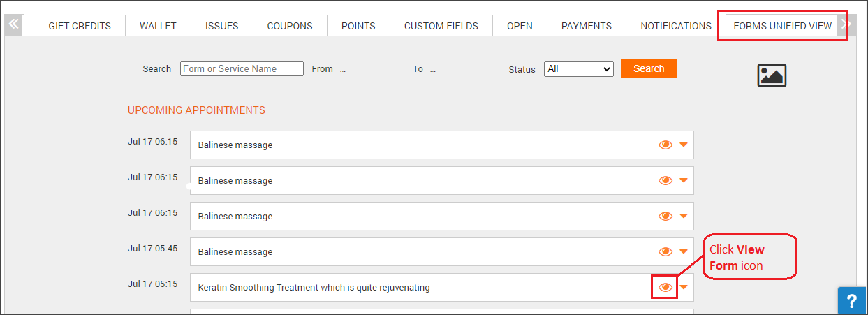Expand first Balinese massage row arrow
The image size is (868, 315).
tap(684, 145)
